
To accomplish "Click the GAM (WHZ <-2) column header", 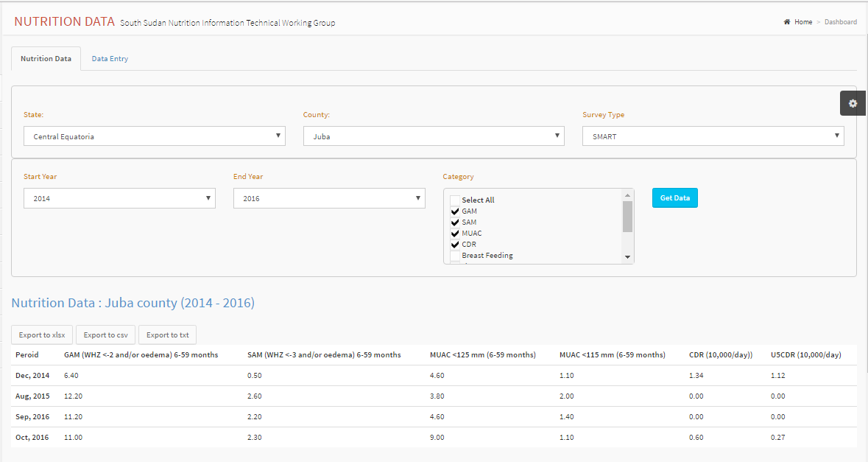I will click(141, 354).
